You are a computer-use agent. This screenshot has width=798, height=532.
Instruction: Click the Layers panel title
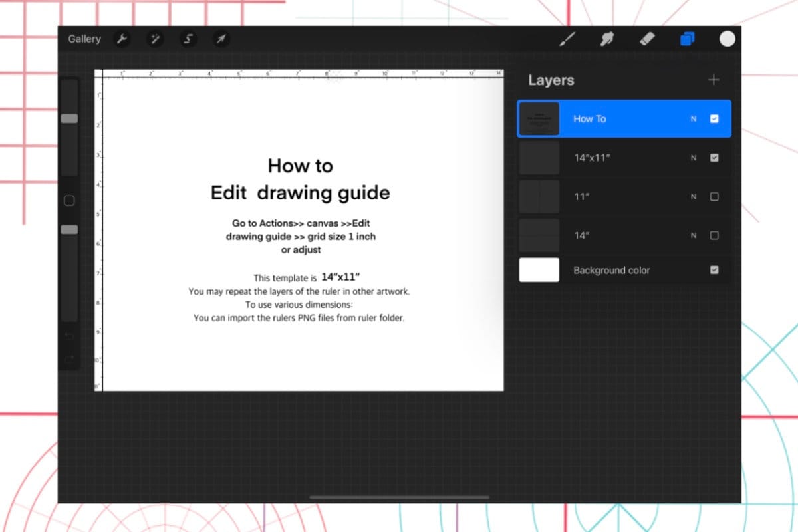(551, 80)
